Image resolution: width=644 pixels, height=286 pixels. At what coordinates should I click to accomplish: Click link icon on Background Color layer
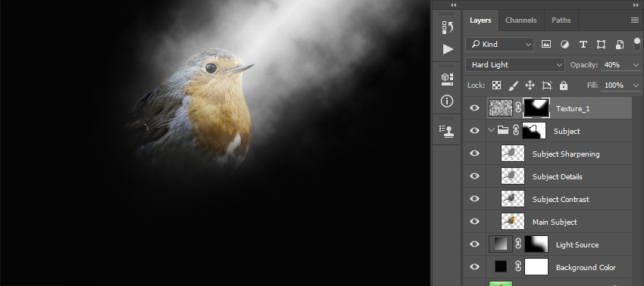coord(518,267)
